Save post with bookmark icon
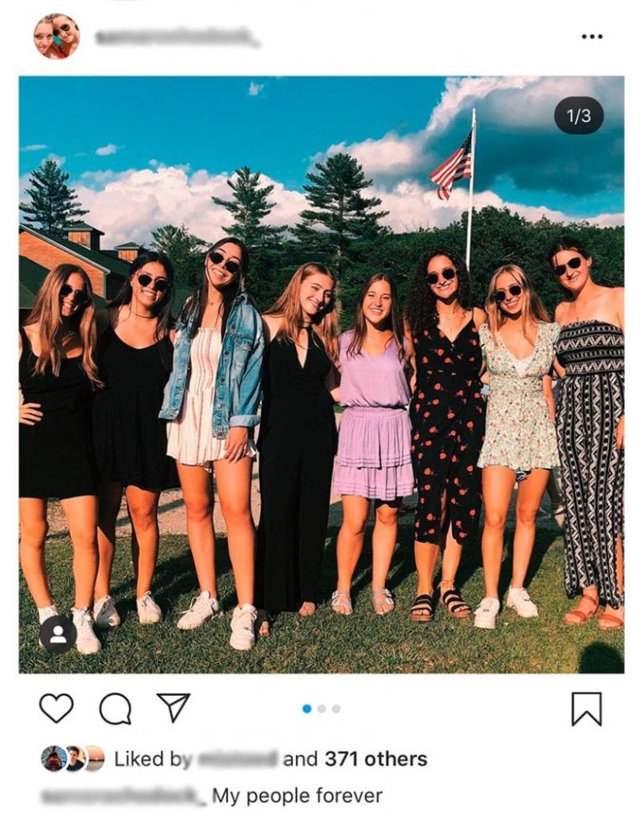The image size is (644, 819). (586, 708)
